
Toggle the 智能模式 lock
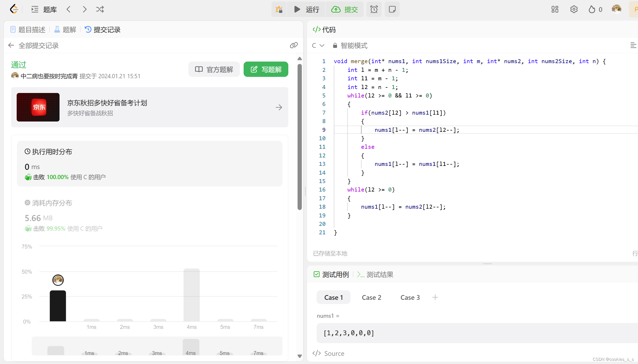point(334,45)
